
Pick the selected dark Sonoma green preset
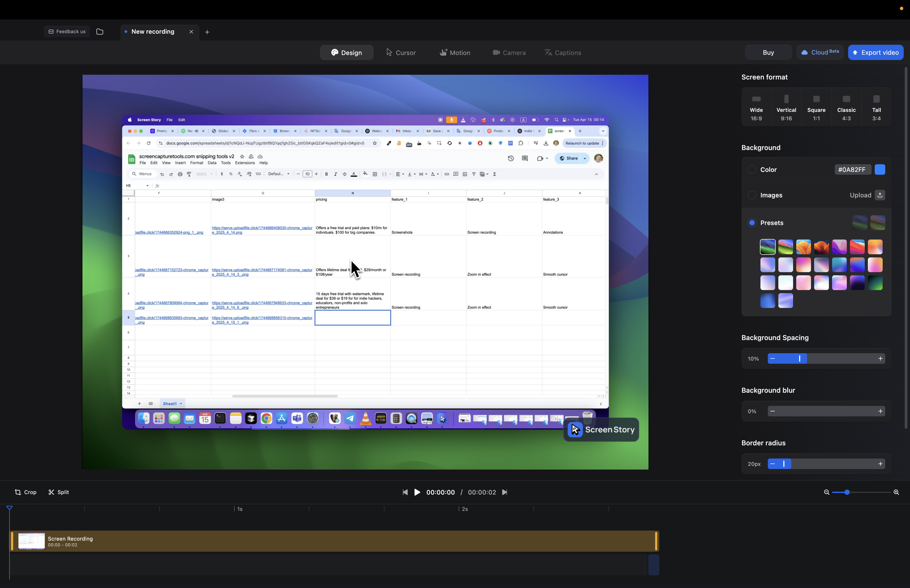click(768, 247)
